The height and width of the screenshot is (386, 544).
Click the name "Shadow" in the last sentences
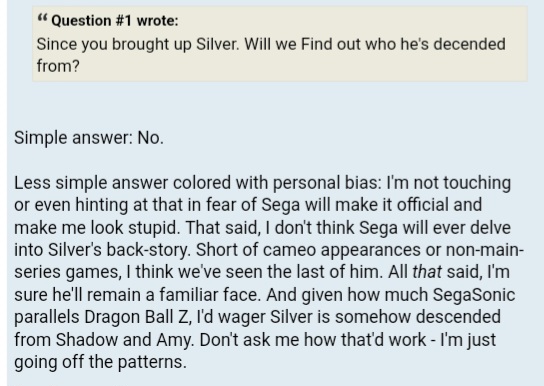tap(87, 340)
